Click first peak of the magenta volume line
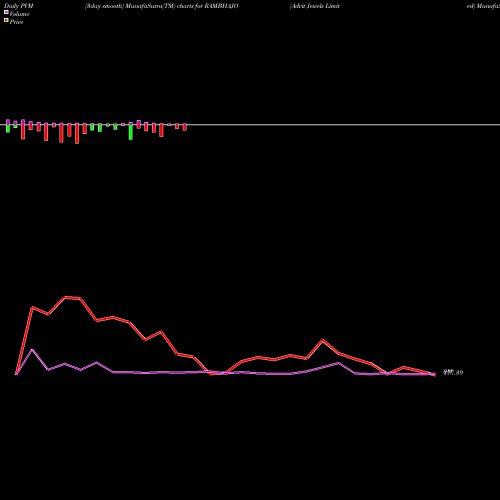500x500 pixels. (x=32, y=350)
